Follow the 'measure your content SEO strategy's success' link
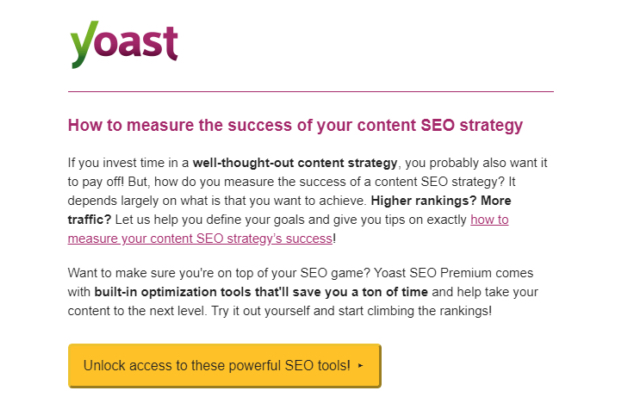This screenshot has width=618, height=403. (x=200, y=239)
